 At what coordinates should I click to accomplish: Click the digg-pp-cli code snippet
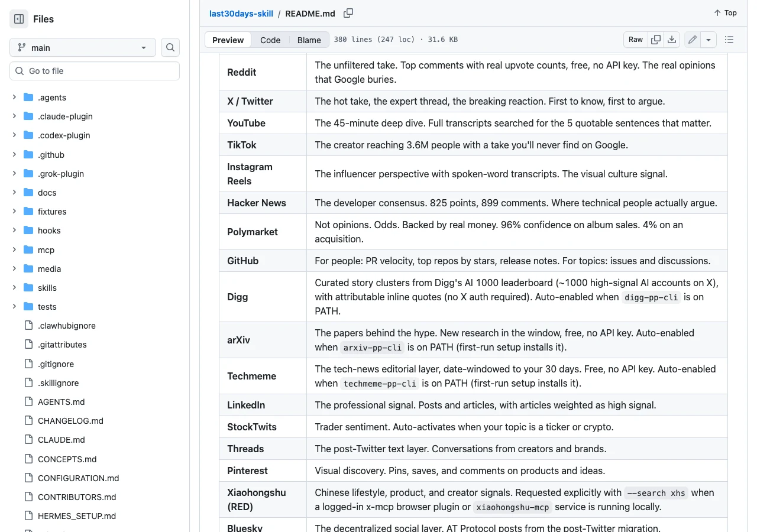[651, 297]
